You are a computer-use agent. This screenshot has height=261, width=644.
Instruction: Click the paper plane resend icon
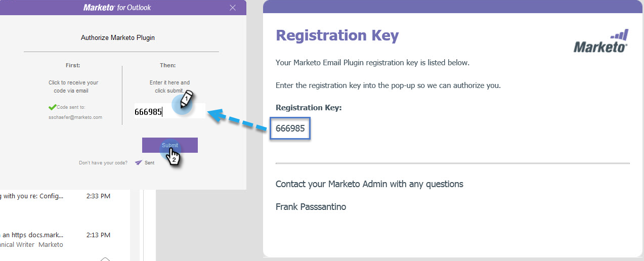[138, 163]
